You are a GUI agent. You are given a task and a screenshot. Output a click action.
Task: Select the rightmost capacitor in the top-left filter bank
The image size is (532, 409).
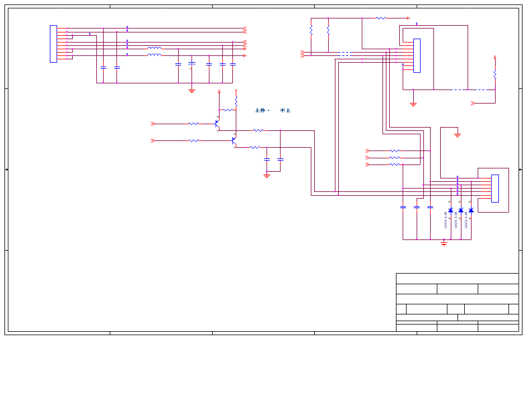pos(233,64)
